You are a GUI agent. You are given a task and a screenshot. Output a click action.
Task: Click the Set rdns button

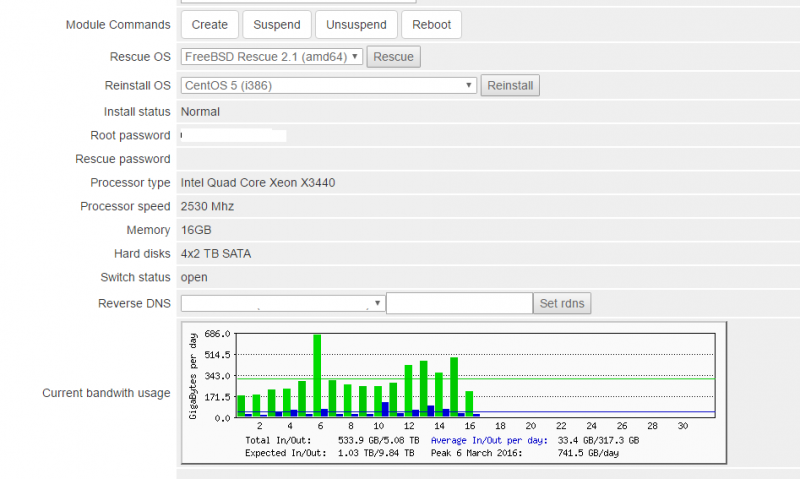click(562, 303)
